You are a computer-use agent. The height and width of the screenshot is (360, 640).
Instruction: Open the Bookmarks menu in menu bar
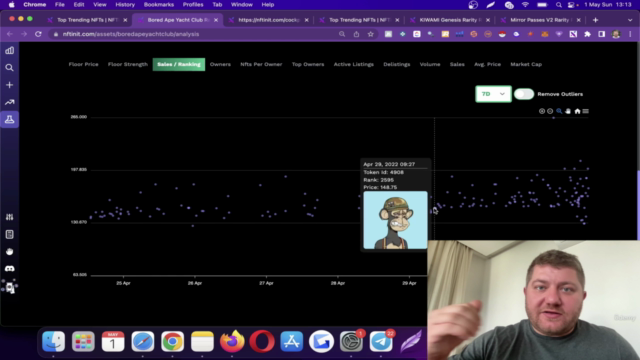coord(159,4)
